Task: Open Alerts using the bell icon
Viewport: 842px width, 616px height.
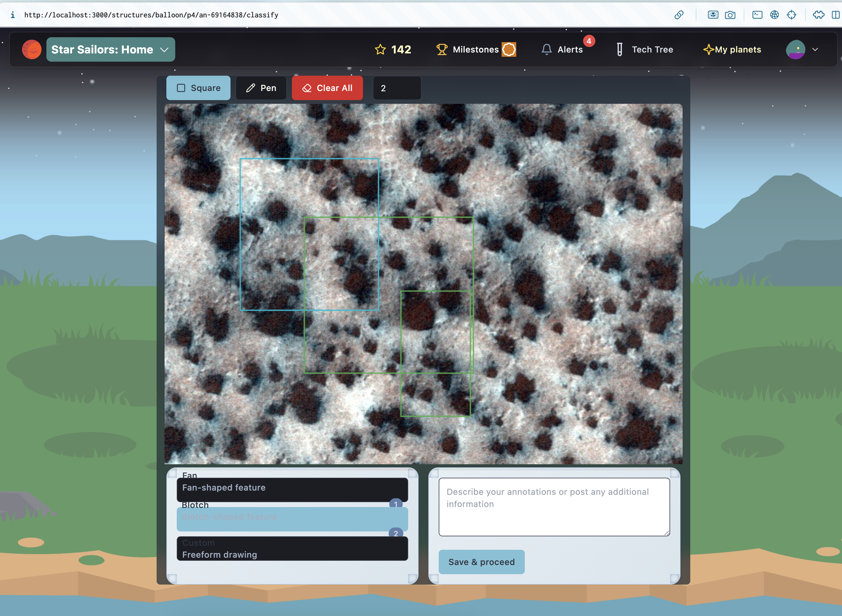Action: (x=546, y=49)
